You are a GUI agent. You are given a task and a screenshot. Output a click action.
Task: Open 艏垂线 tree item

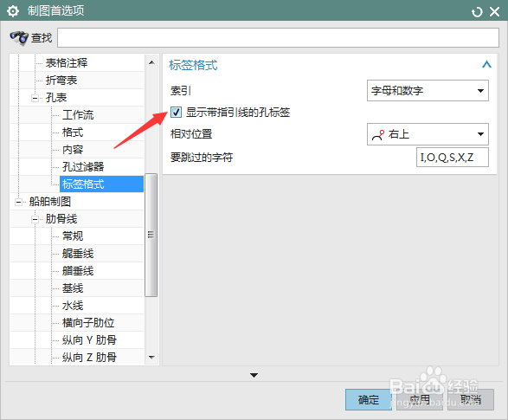[78, 271]
